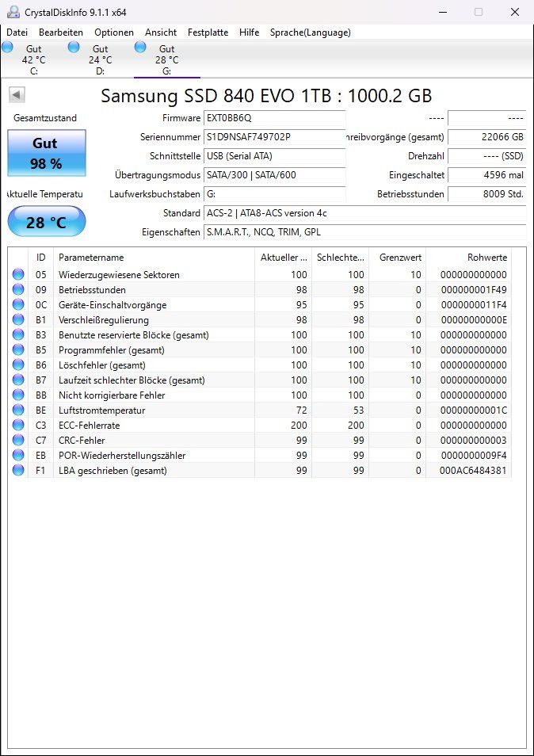Click the Parametername column header

(x=154, y=258)
